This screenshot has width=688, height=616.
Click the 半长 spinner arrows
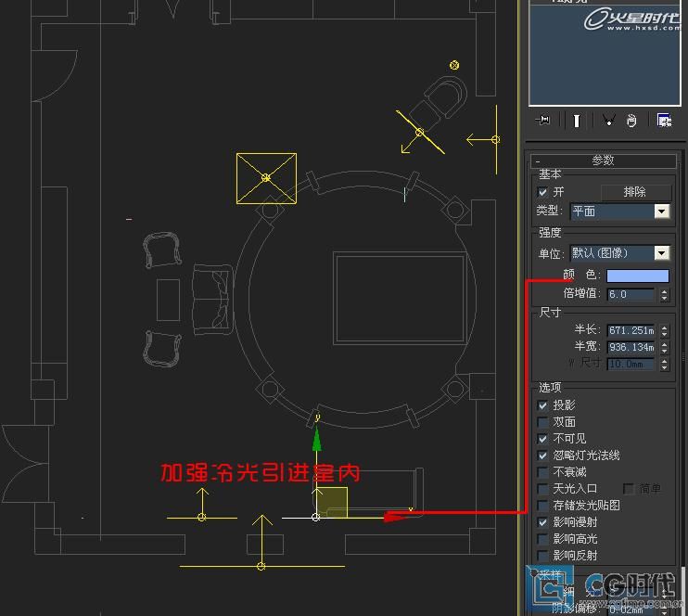click(664, 330)
